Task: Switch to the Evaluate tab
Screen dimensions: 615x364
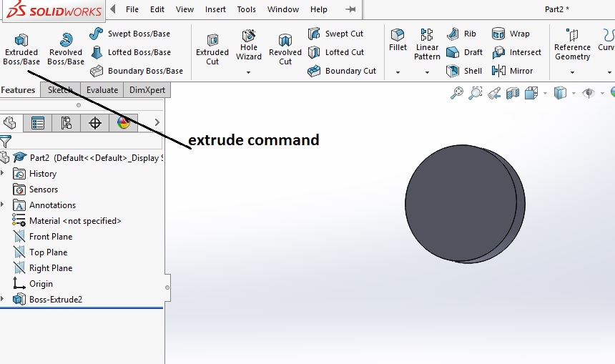Action: 102,90
